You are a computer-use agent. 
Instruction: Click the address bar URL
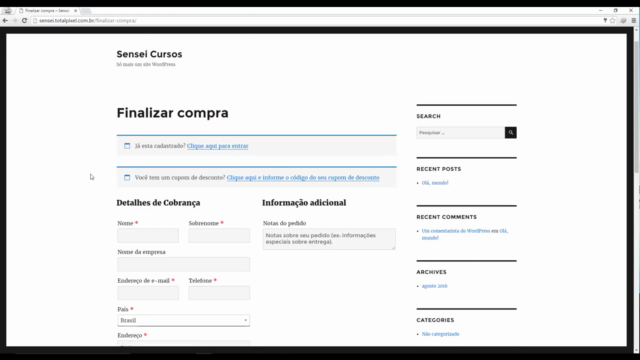[88, 20]
